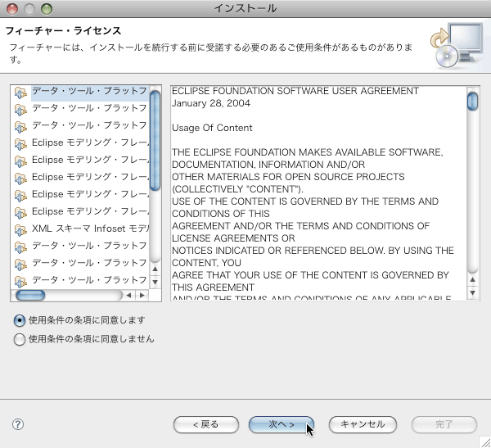491x448 pixels.
Task: Click the line ECLIPSE FOUNDATION SOFTWARE USER AGREEMENT
Action: (295, 91)
